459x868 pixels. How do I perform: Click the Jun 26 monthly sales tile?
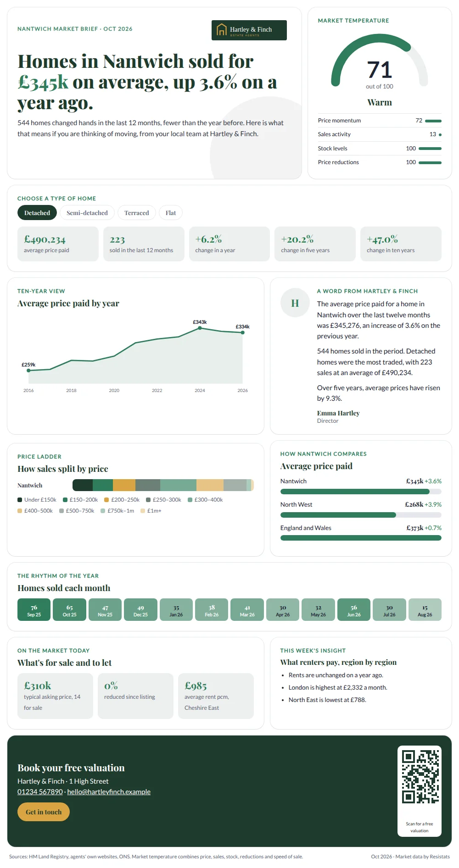point(354,610)
